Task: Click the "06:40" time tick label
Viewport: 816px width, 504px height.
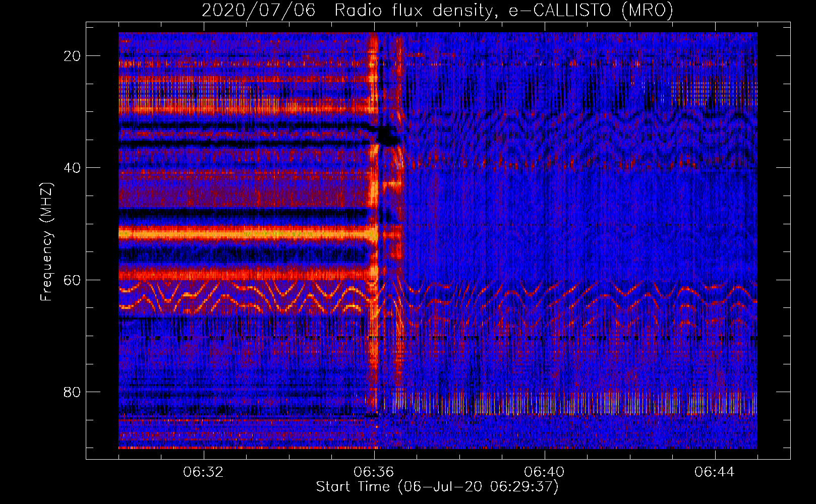Action: pyautogui.click(x=544, y=472)
